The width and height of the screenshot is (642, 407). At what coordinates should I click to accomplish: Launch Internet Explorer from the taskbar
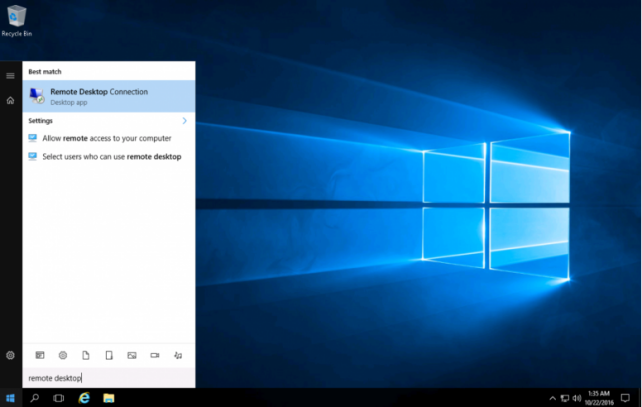pos(84,398)
